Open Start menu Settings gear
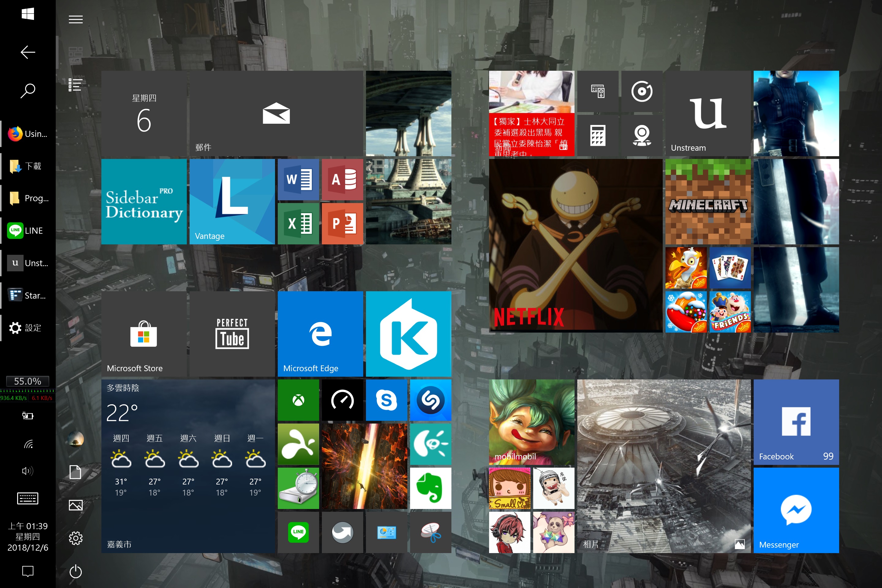 (x=76, y=538)
